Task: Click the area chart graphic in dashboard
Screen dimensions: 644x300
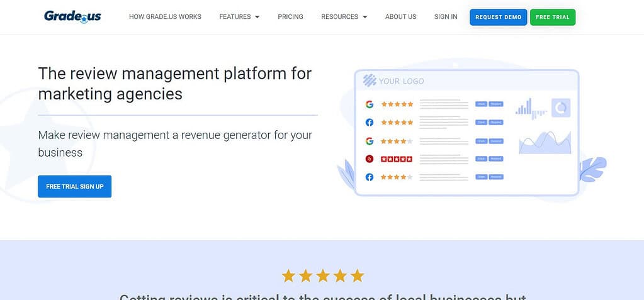Action: coord(545,142)
